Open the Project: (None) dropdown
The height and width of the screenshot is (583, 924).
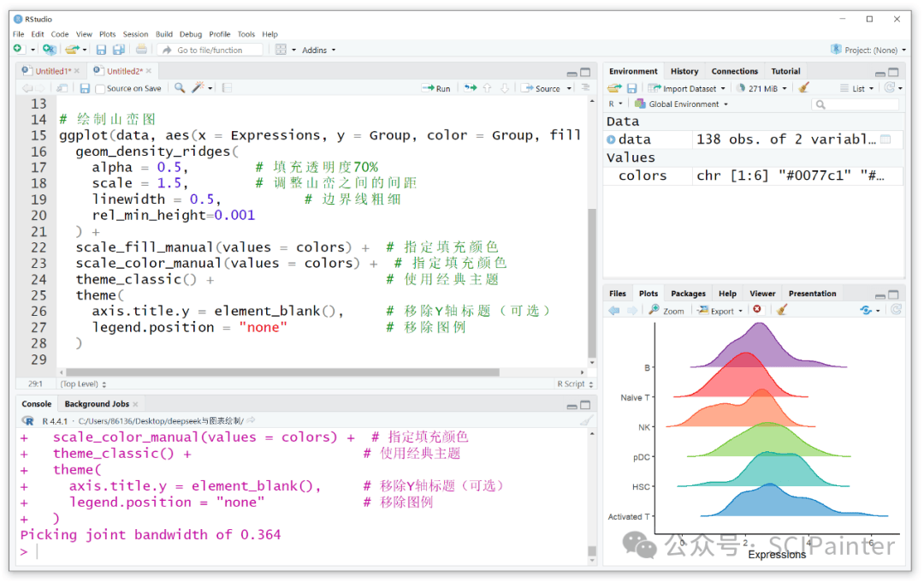(x=868, y=51)
